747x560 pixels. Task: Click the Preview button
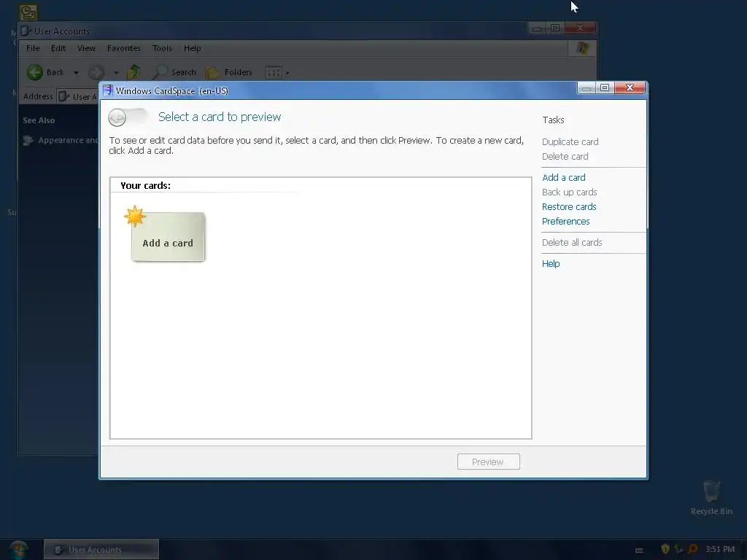coord(488,462)
